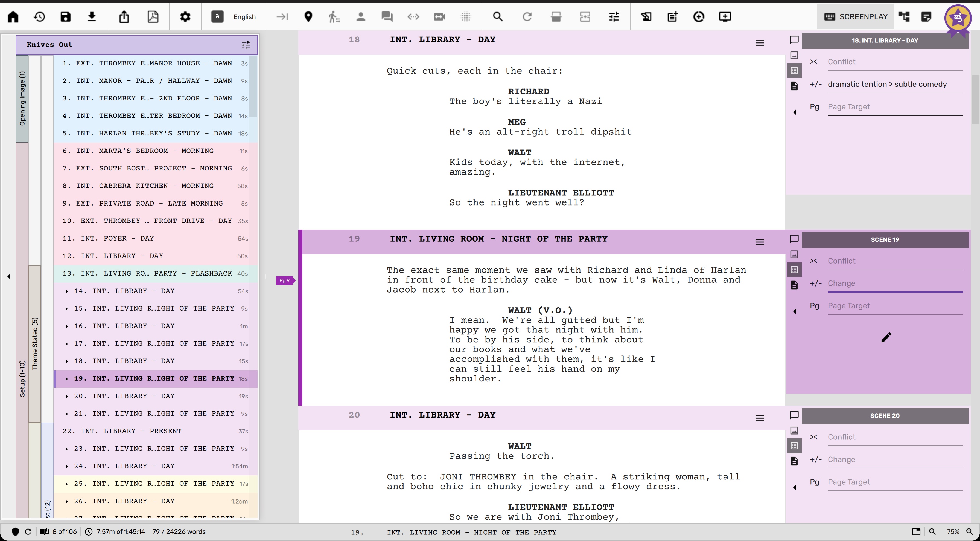Click the export PDF icon
Image resolution: width=980 pixels, height=541 pixels.
(153, 17)
